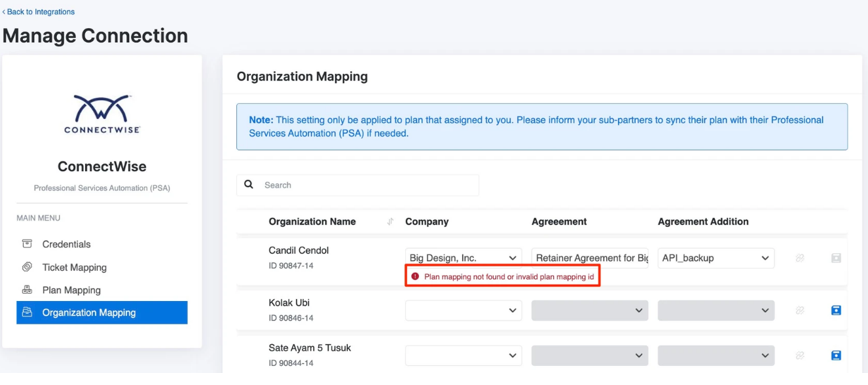
Task: Click the save icon for Kolak Ubi row
Action: (x=836, y=310)
